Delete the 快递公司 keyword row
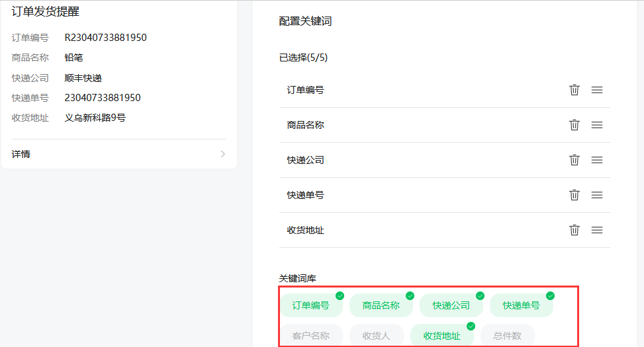This screenshot has width=644, height=347. 575,160
